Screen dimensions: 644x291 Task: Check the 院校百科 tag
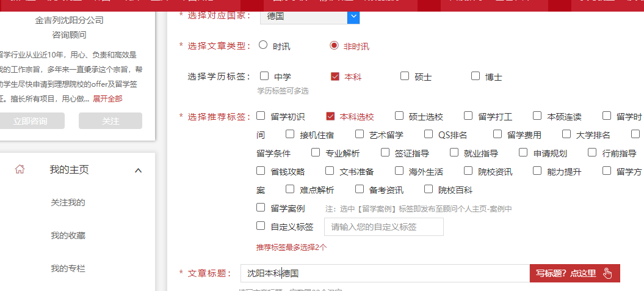coord(429,190)
